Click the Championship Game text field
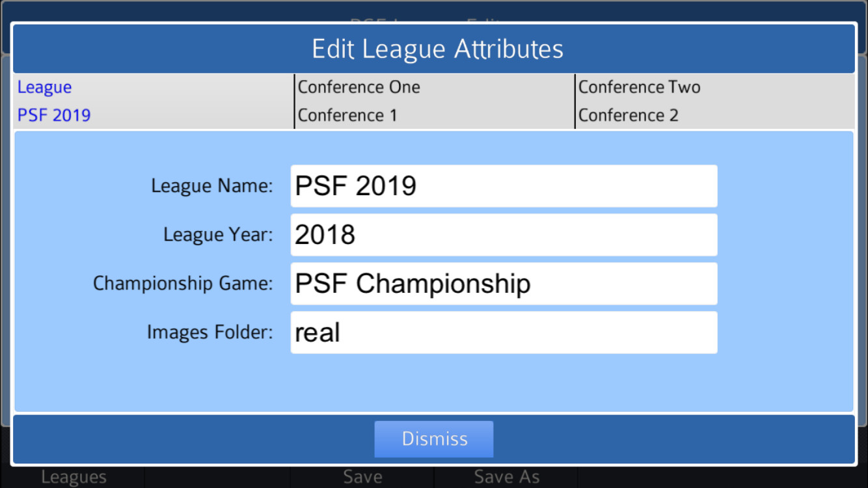Screen dimensions: 868x488 click(503, 283)
